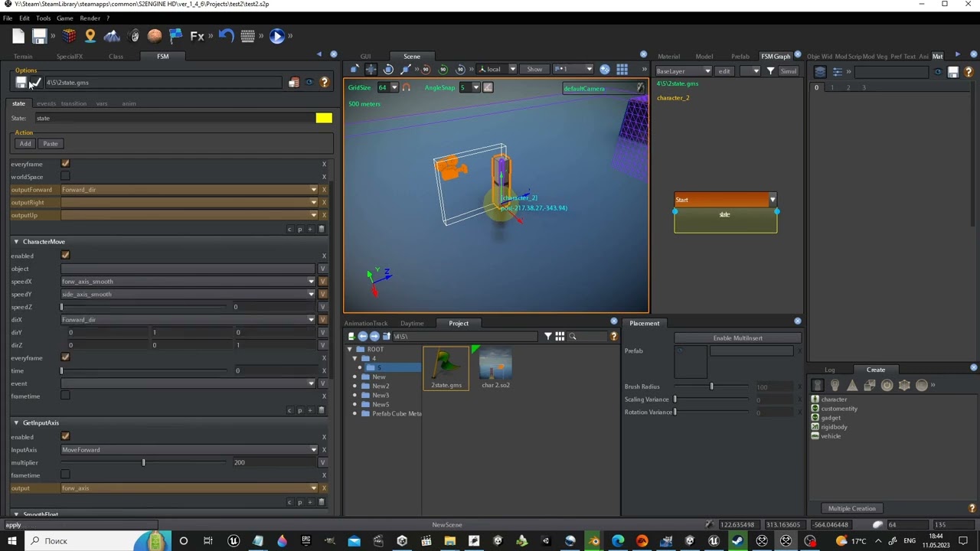Open the speedX forw_axis_smooth dropdown
The width and height of the screenshot is (980, 551).
(188, 282)
